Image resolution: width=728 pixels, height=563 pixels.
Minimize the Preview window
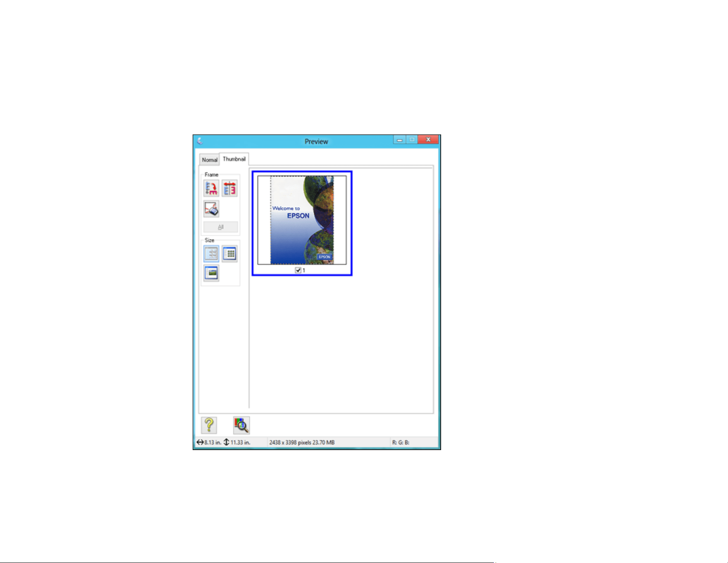(399, 140)
